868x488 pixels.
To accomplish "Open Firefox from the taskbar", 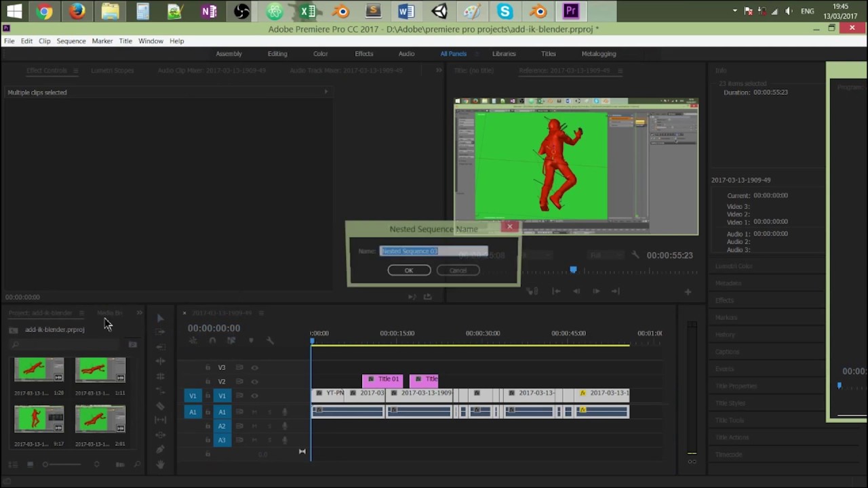I will 77,11.
